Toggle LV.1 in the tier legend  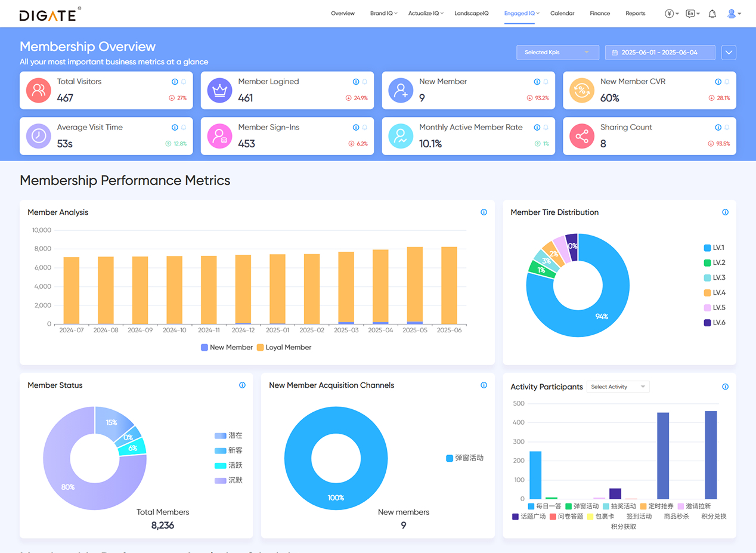714,248
